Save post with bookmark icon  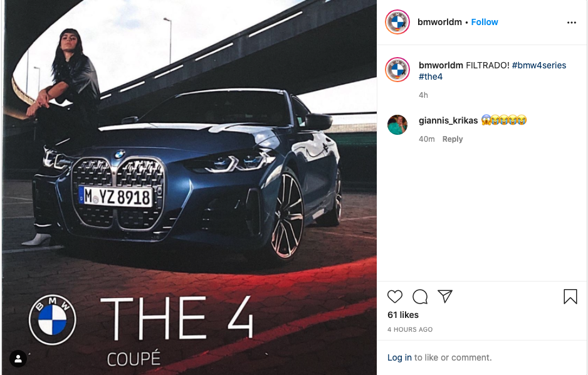point(570,296)
